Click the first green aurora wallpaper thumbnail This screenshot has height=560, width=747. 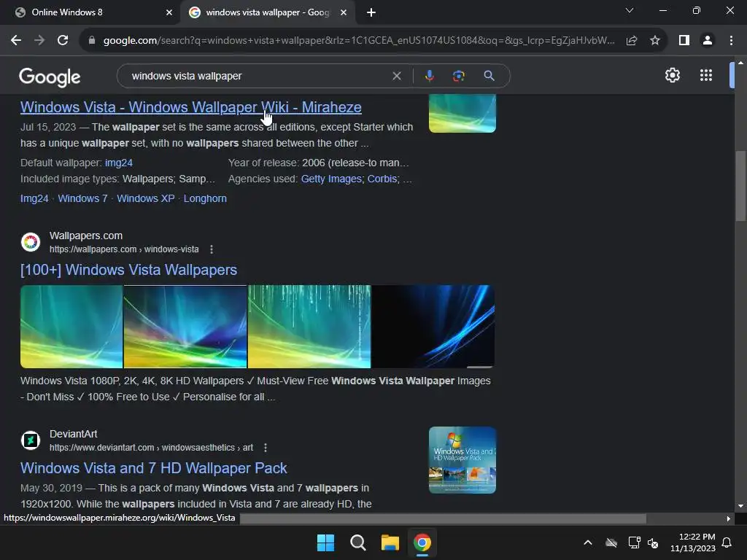tap(71, 327)
